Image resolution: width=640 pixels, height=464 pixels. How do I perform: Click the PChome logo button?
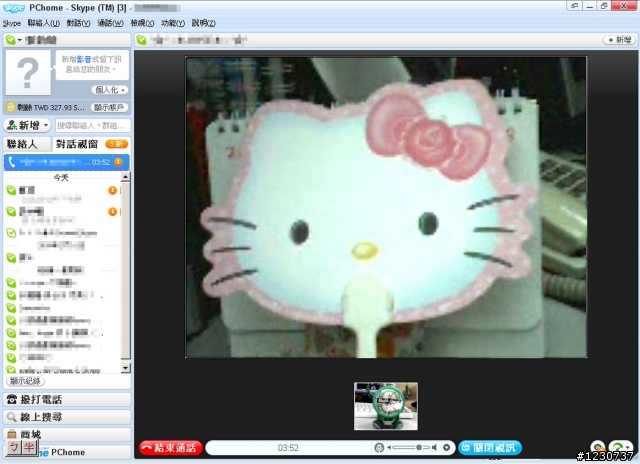click(67, 452)
